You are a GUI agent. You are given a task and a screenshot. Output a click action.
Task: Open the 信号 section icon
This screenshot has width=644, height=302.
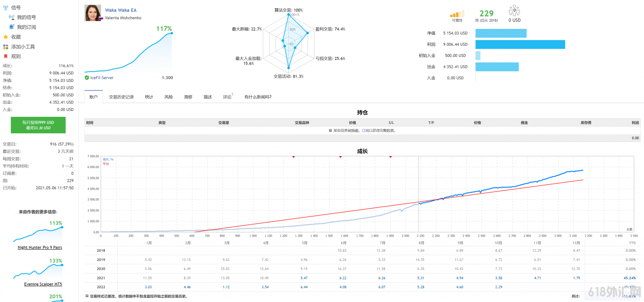[5, 8]
